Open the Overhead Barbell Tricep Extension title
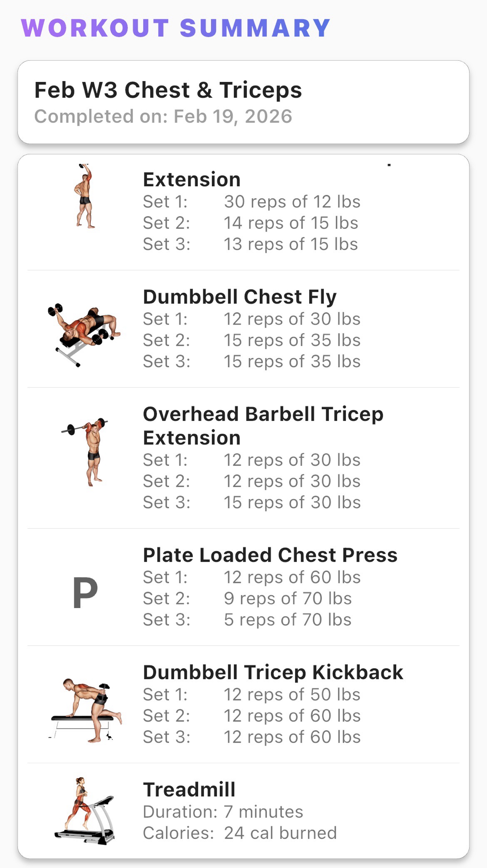 [263, 426]
